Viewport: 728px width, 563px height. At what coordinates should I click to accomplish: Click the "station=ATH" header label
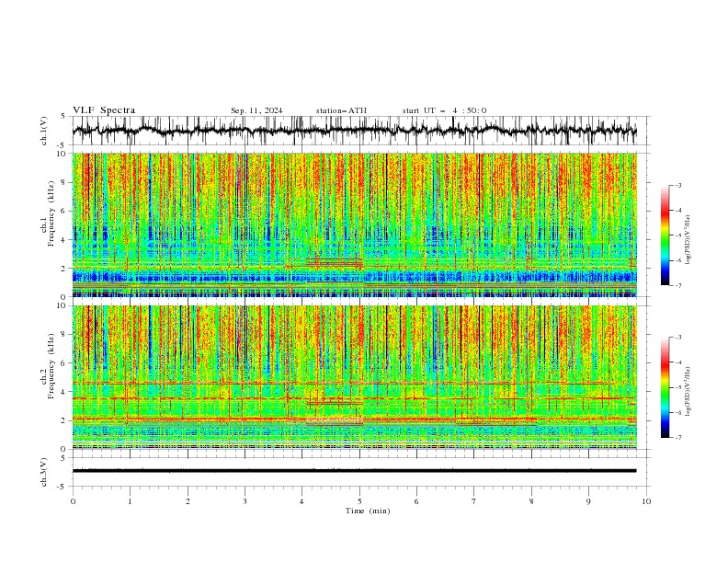click(341, 110)
